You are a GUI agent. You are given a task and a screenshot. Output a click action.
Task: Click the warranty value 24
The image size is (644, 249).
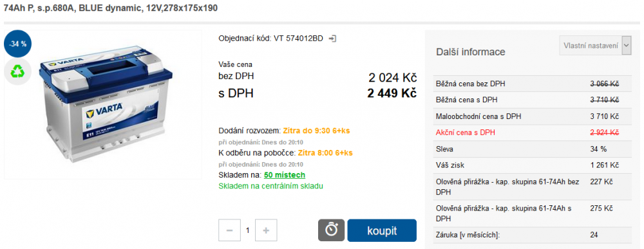click(x=594, y=235)
